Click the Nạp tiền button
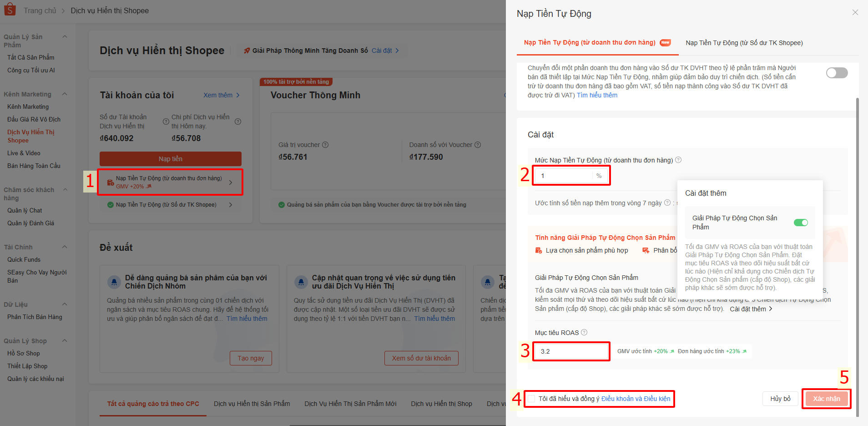Viewport: 868px width, 426px height. coord(171,159)
